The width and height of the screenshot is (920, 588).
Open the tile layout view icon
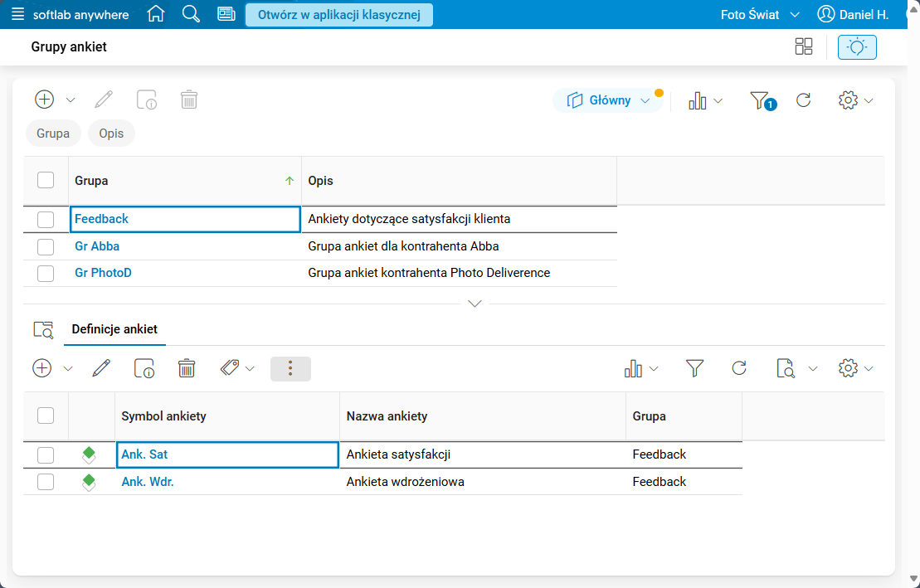pos(803,46)
